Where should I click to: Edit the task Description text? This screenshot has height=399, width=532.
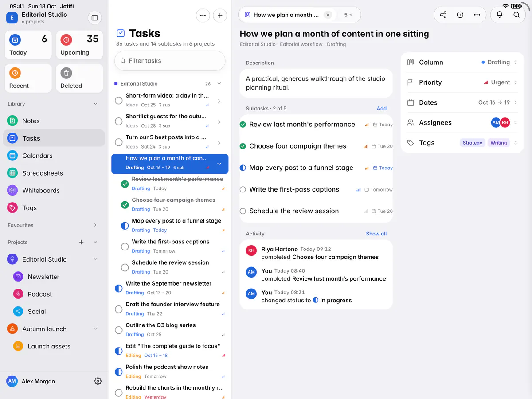point(316,83)
